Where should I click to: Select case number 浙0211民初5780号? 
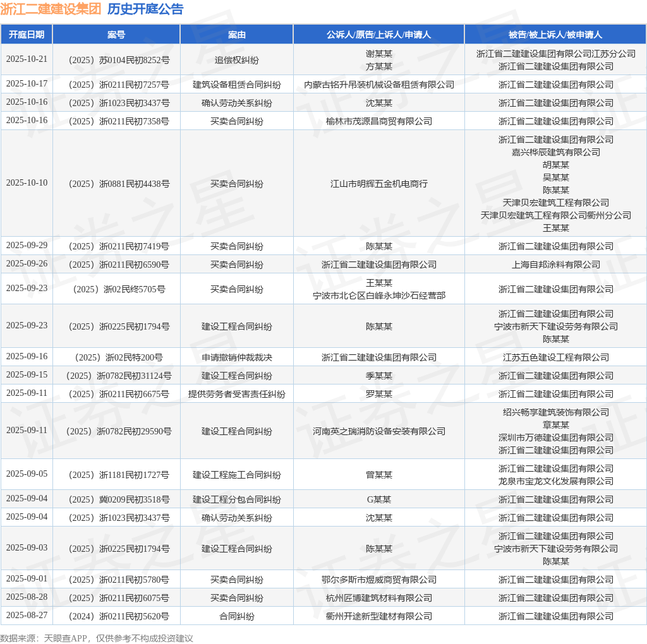click(x=119, y=580)
